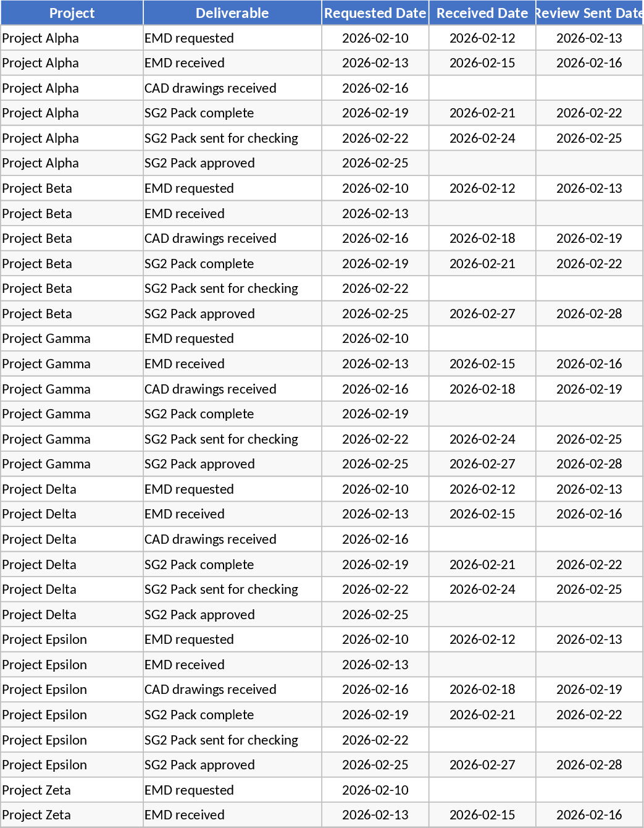Select empty Received Date for Gamma SG2 Pack complete
The image size is (644, 828).
tap(482, 414)
